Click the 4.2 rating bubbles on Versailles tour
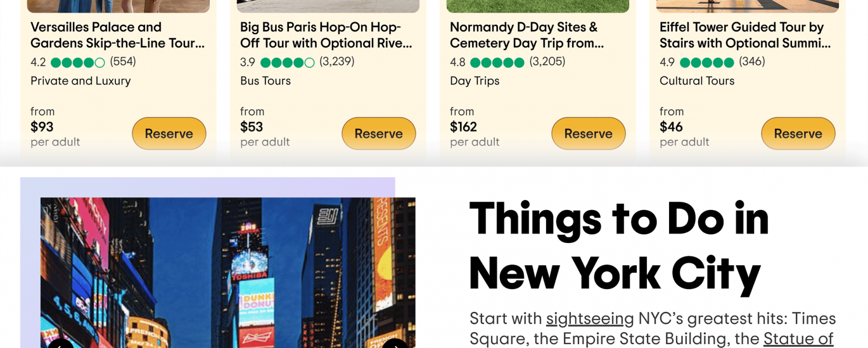 point(77,63)
